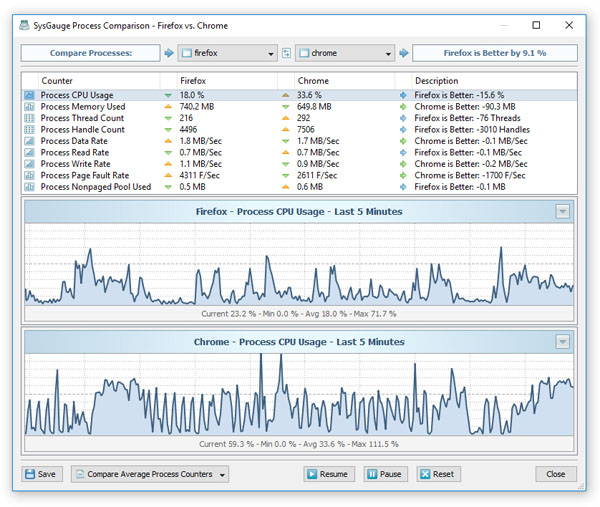Click Firefox down arrow in CPU Usage row
Viewport: 600px width, 507px height.
coord(168,95)
